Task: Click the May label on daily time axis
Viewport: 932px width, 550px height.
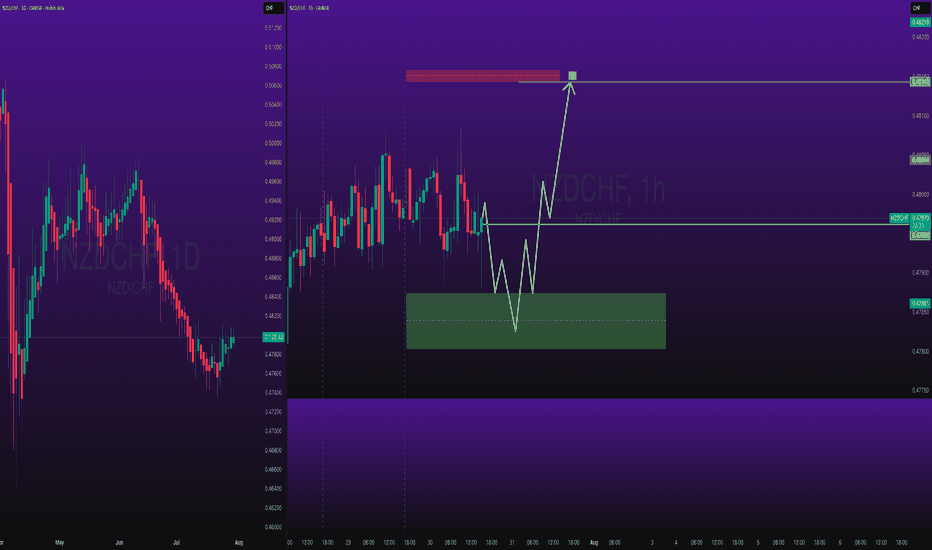Action: pyautogui.click(x=59, y=542)
